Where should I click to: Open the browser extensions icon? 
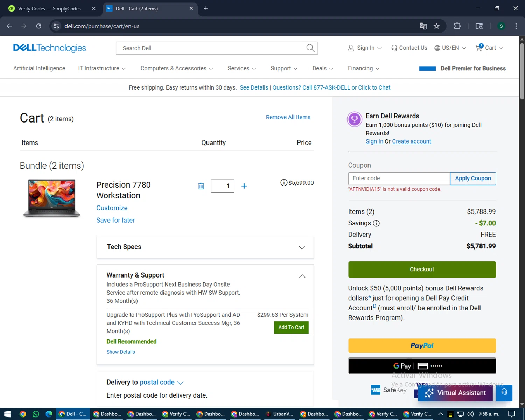tap(457, 26)
